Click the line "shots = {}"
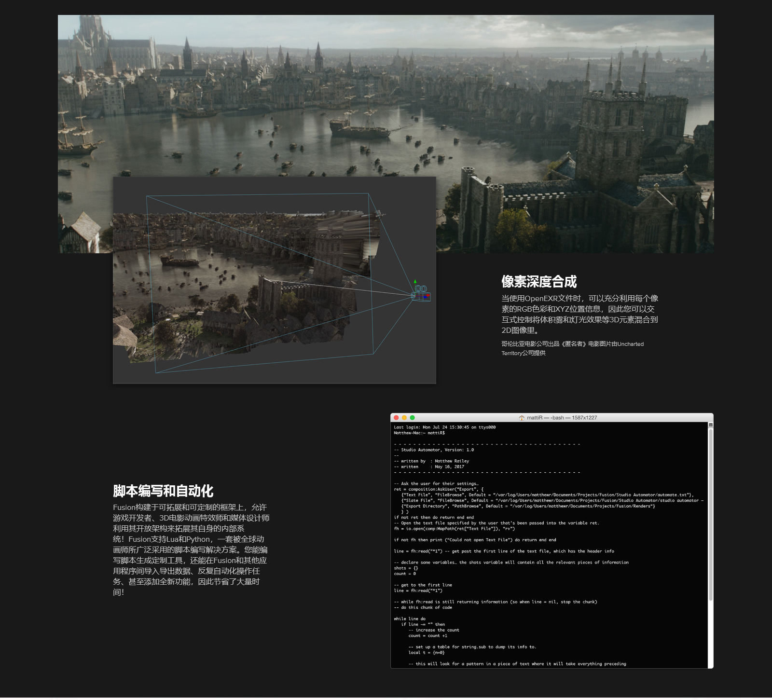This screenshot has width=772, height=700. tap(406, 568)
